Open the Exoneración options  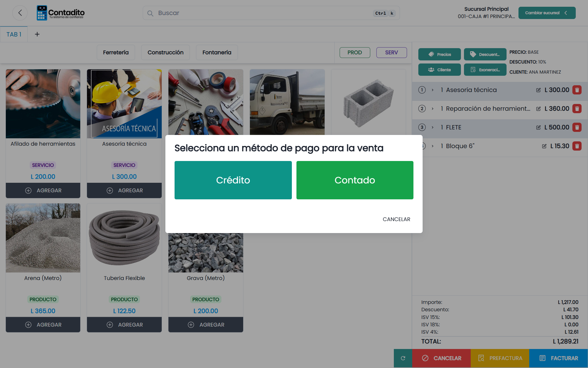(x=485, y=70)
